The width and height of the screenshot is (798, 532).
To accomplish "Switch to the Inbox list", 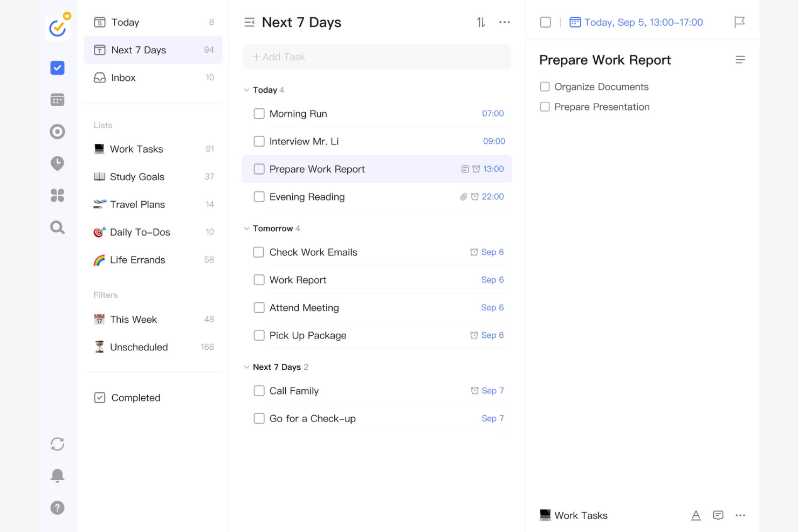I will coord(123,77).
